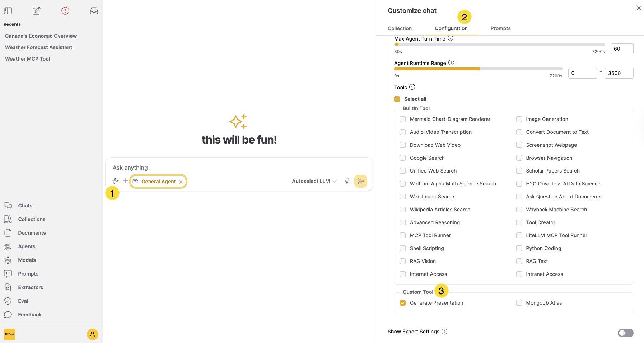This screenshot has width=644, height=343.
Task: Open chat settings sliders icon
Action: 116,181
